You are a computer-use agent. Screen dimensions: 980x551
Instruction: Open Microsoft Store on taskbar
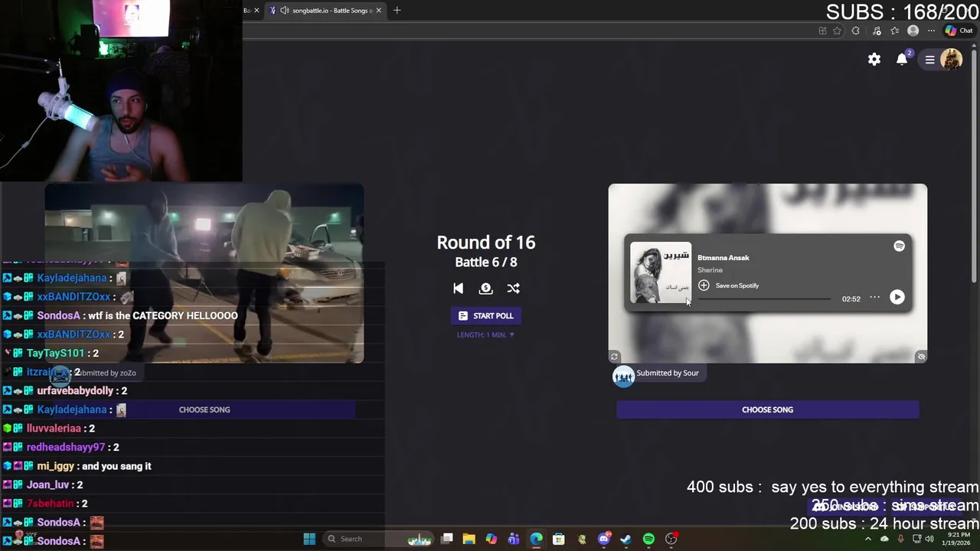point(559,539)
